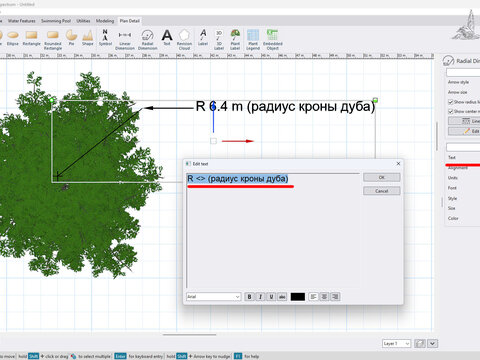Select the Revision Cloud tool

184,40
